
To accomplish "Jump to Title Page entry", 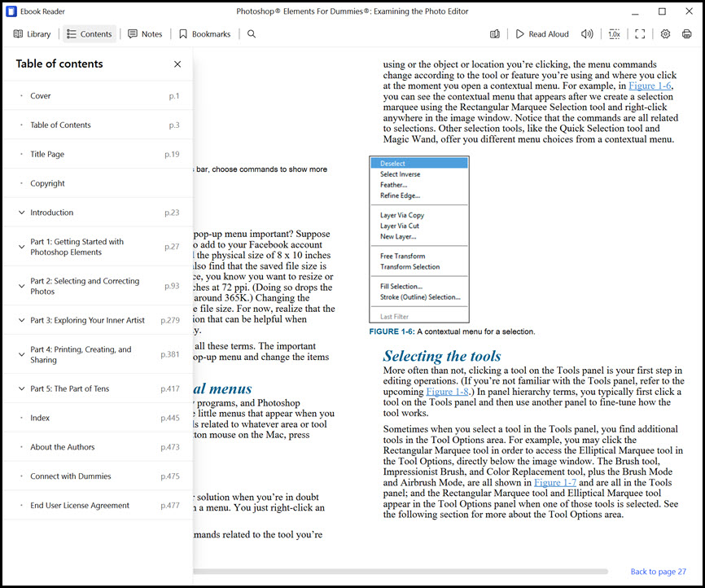I will click(98, 154).
